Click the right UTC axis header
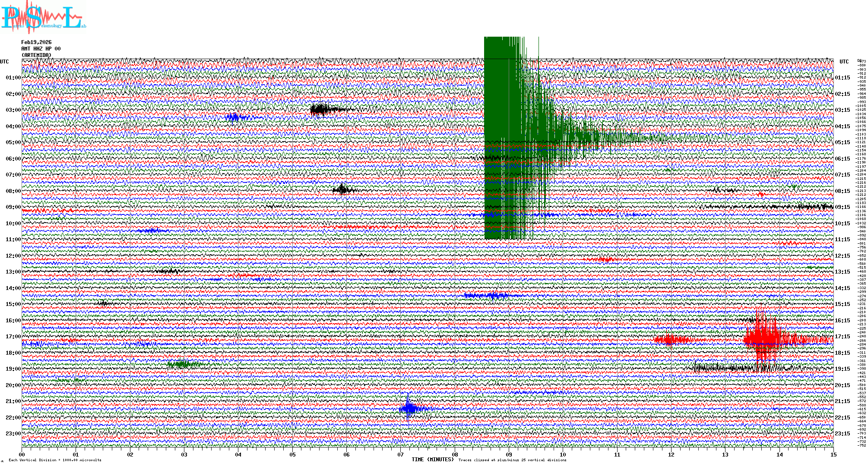Screen dimensions: 868x466 click(x=844, y=62)
